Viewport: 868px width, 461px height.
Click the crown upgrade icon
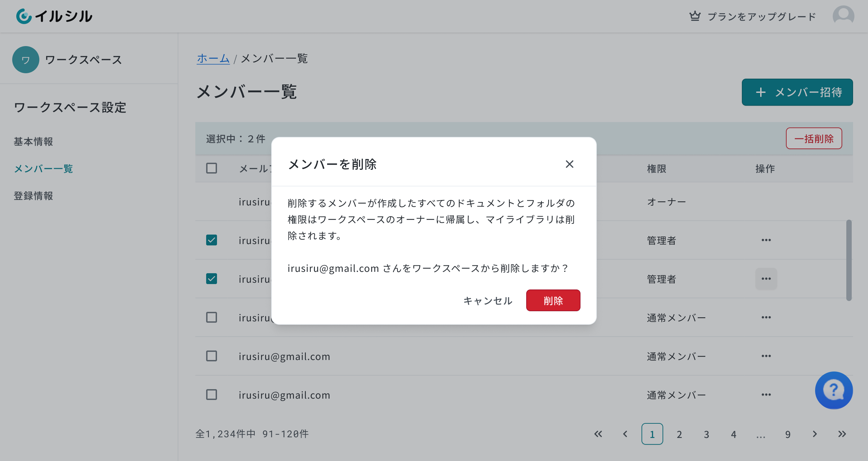coord(695,16)
